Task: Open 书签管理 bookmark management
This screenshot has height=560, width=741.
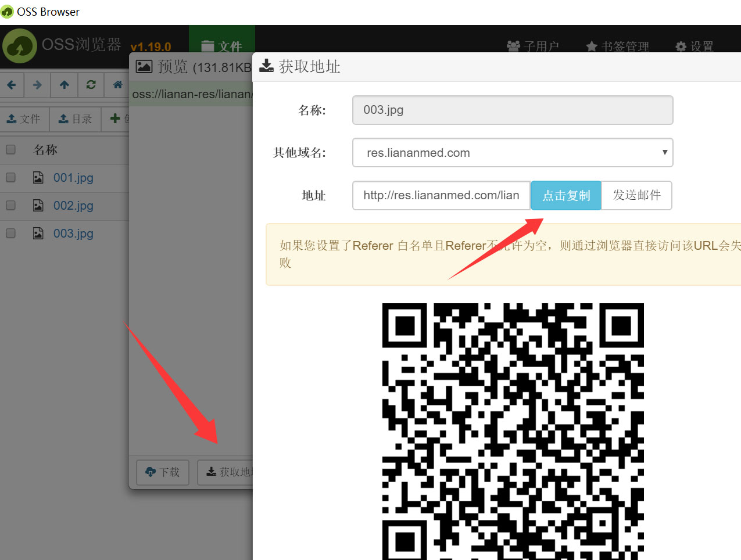Action: pos(617,46)
